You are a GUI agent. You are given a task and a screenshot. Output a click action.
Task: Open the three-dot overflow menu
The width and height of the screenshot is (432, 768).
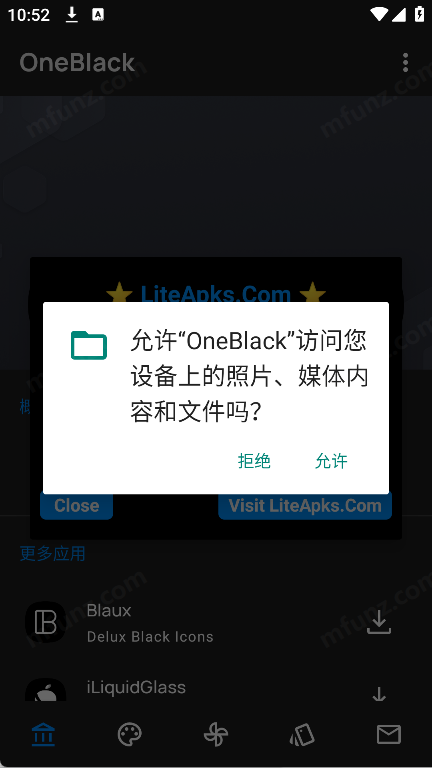tap(405, 63)
